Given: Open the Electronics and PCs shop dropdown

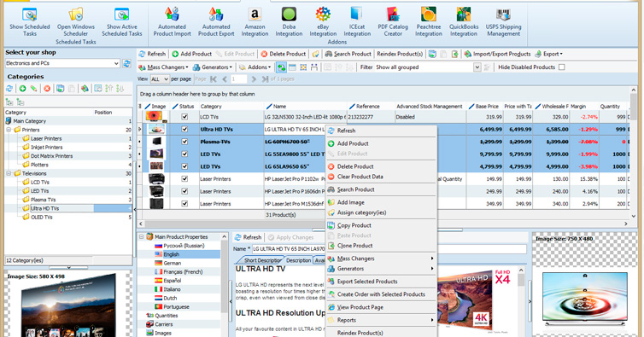Looking at the screenshot, I should (116, 64).
